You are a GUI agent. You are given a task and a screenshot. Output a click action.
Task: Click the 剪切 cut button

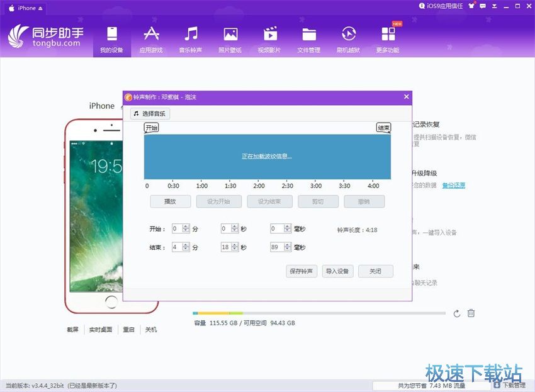pyautogui.click(x=318, y=201)
